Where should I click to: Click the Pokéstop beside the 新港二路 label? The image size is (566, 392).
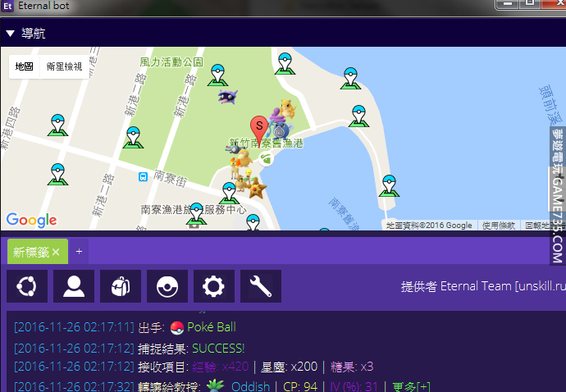point(133,137)
